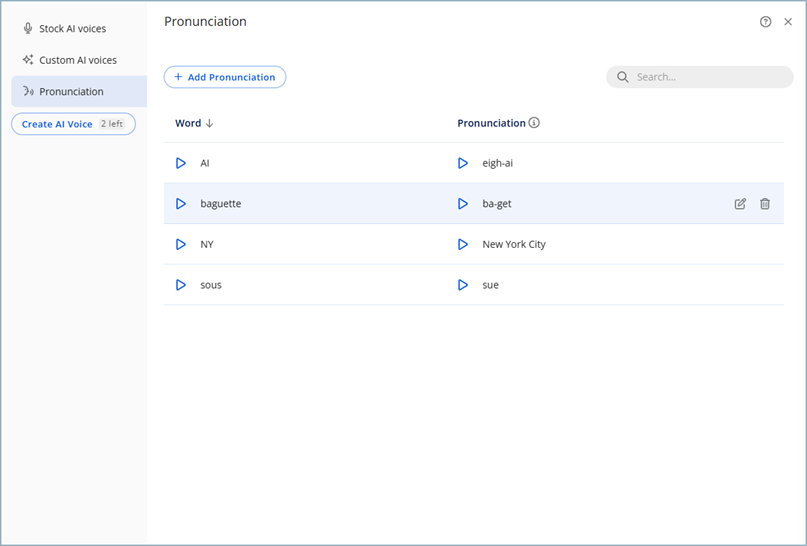This screenshot has height=546, width=807.
Task: Play the word sous audio
Action: (x=181, y=285)
